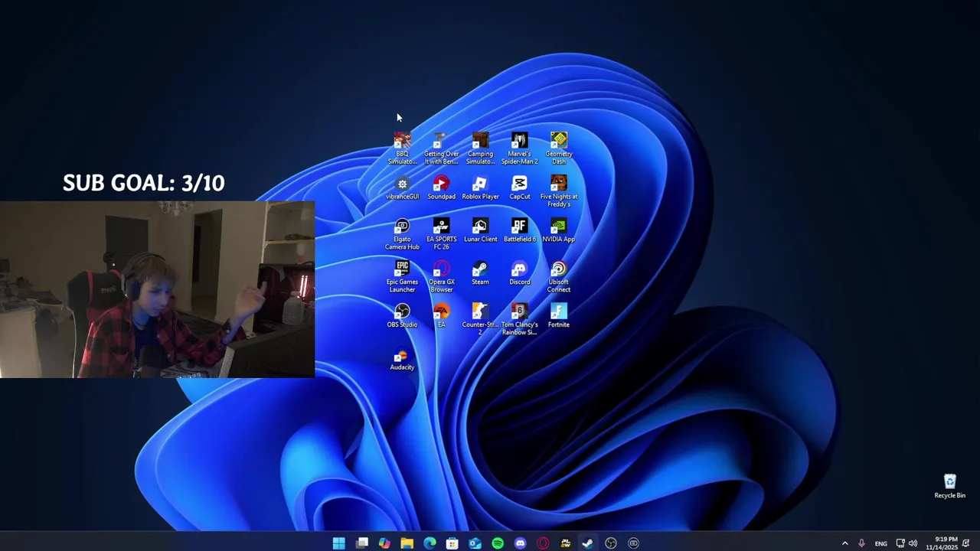This screenshot has width=980, height=551.
Task: Open OBS Studio from the taskbar
Action: tap(611, 543)
